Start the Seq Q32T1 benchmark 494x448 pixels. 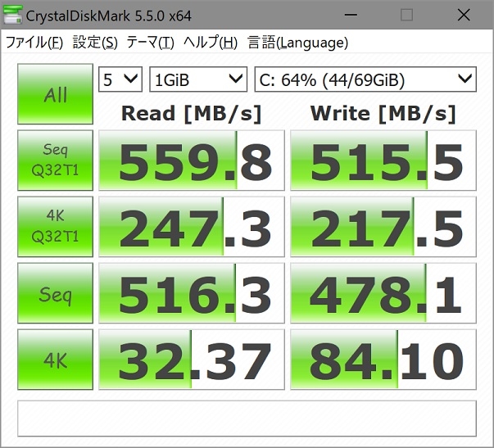[56, 160]
